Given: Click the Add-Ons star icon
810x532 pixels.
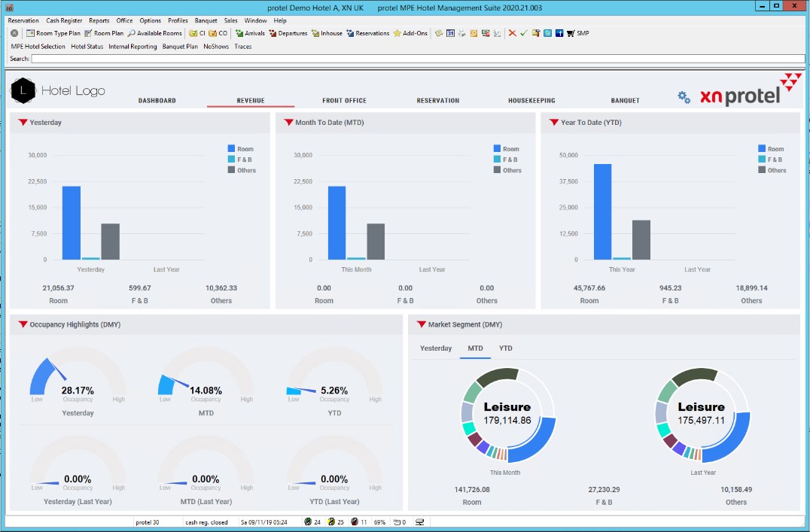Looking at the screenshot, I should 397,33.
